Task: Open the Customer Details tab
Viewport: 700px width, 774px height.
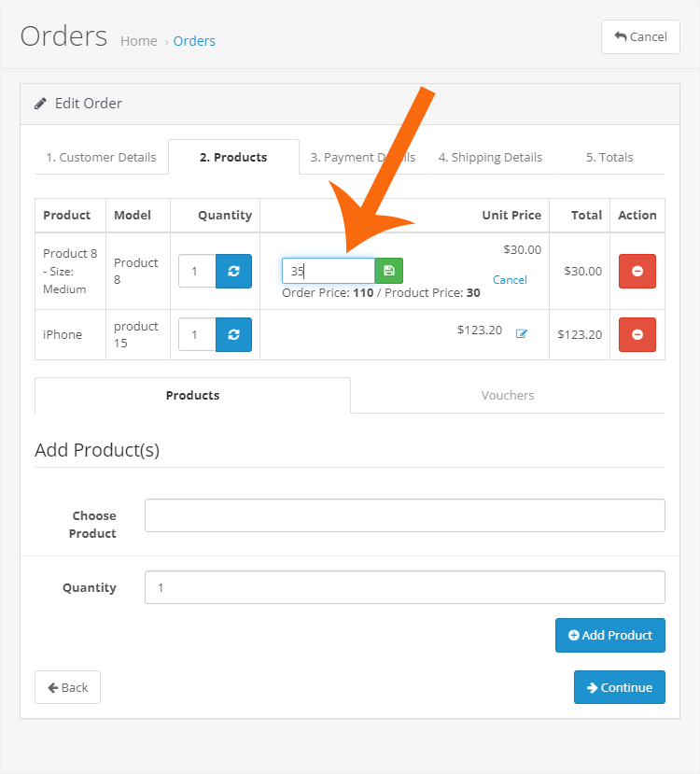Action: [x=101, y=157]
